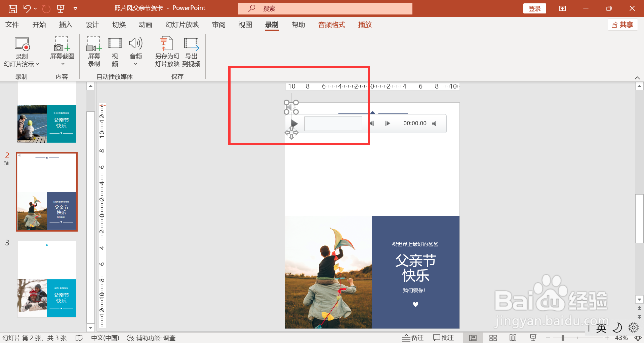Screen dimensions: 644x343
Task: Switch to the 插入 tab
Action: pyautogui.click(x=66, y=25)
